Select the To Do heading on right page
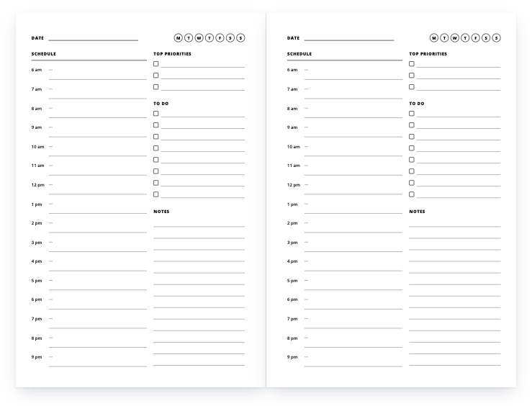This screenshot has width=532, height=406. point(417,104)
